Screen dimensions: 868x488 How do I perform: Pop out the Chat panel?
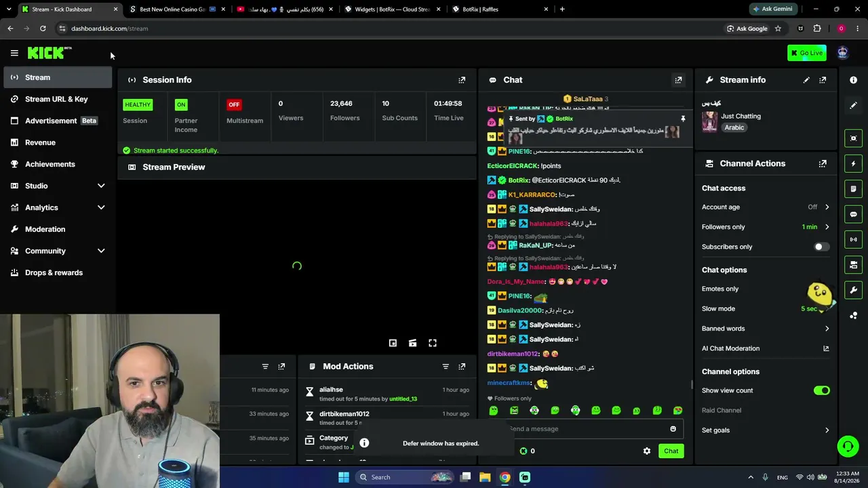[x=678, y=80]
